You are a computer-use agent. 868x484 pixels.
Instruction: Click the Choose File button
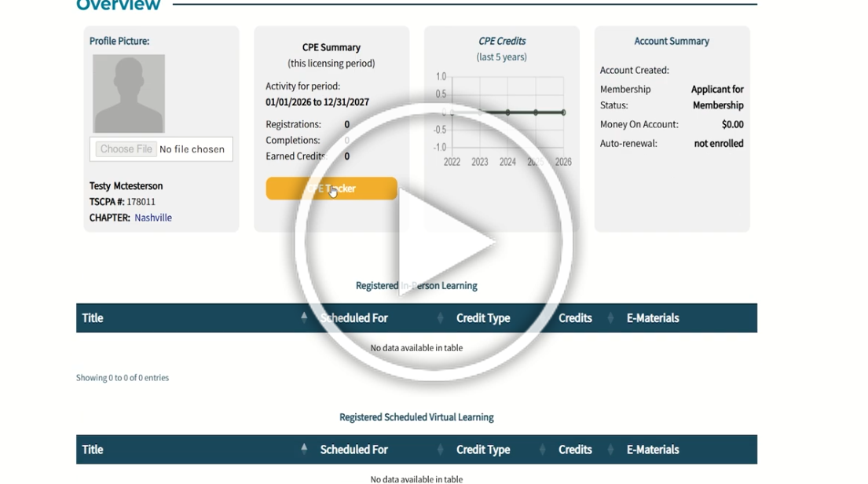click(x=126, y=149)
